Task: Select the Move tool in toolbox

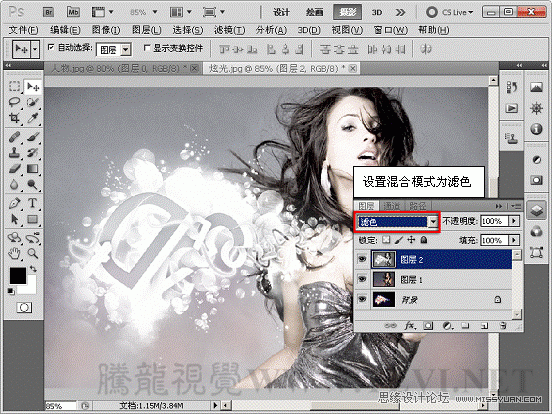Action: pos(33,86)
